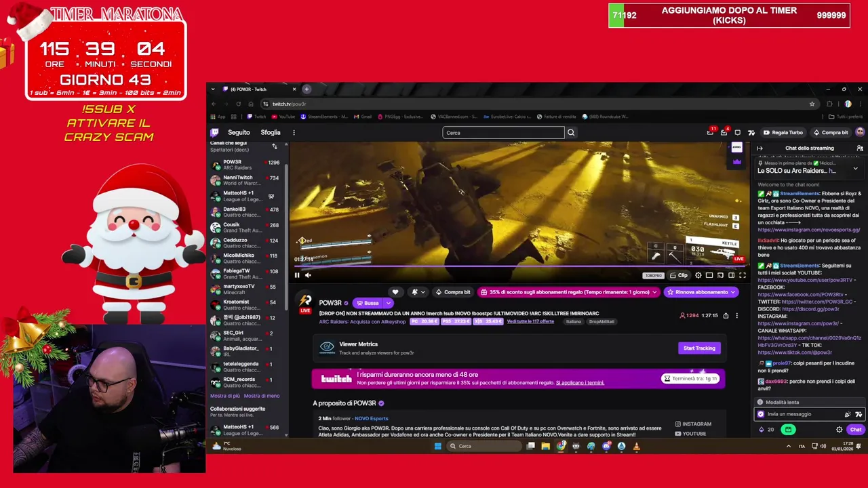Click the browser home icon
Screen dimensions: 868x488
click(x=251, y=104)
